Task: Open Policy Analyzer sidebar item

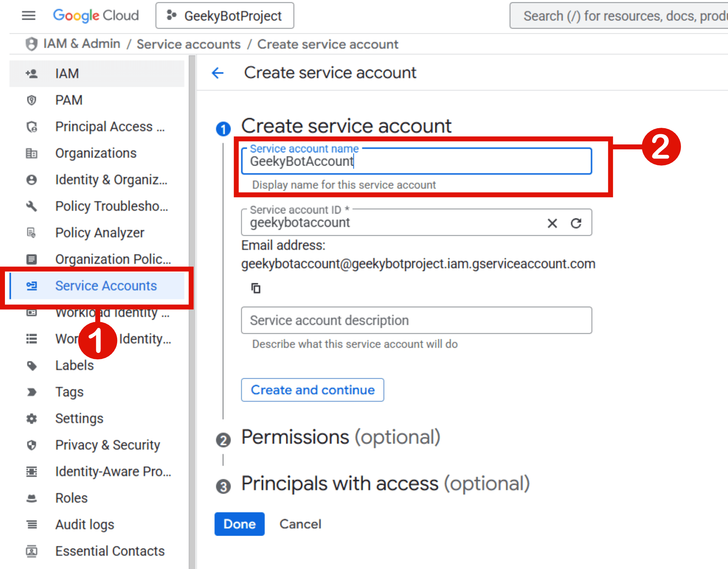Action: 97,233
